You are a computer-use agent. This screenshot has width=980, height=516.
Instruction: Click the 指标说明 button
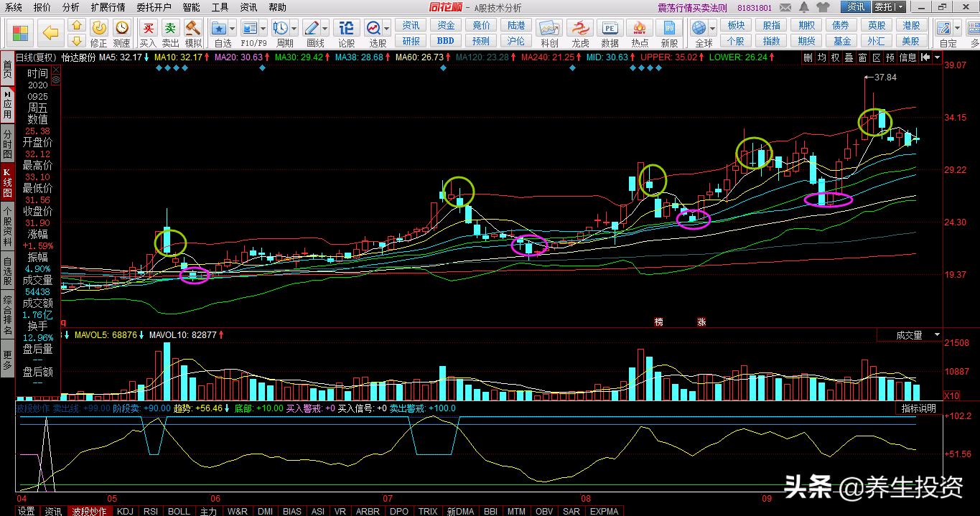pyautogui.click(x=919, y=408)
